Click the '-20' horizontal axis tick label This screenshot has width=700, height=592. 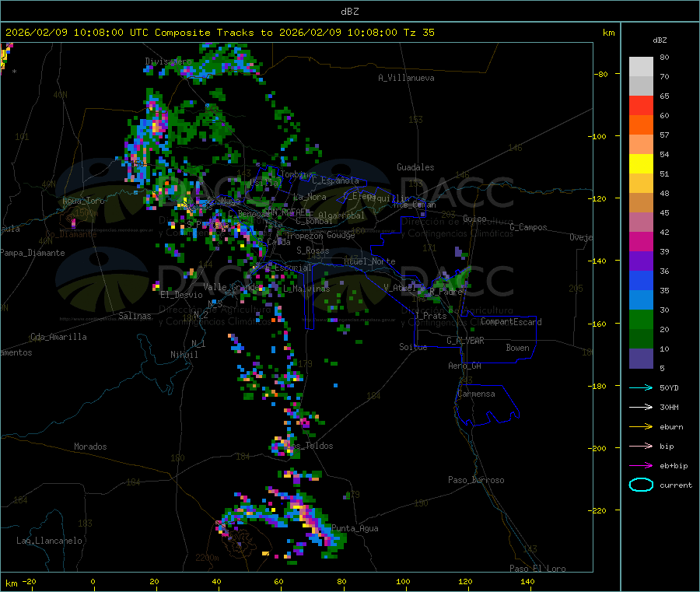[29, 581]
